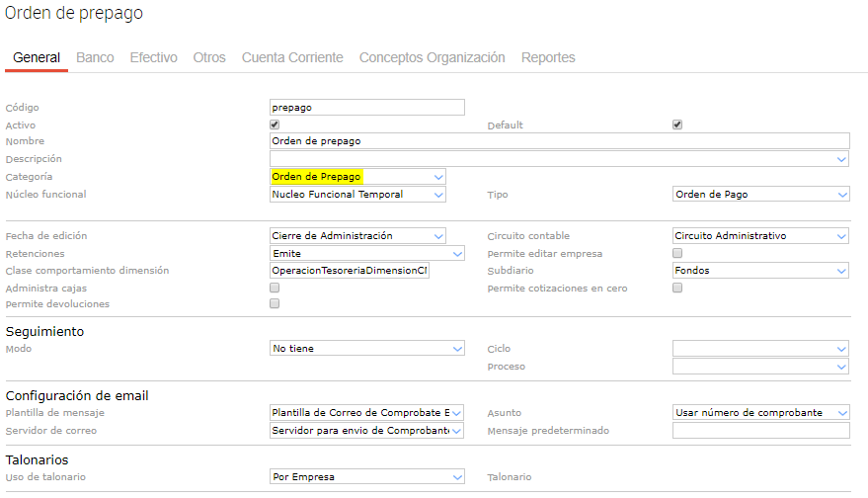Check the Administra cajas option
The width and height of the screenshot is (868, 498).
click(x=275, y=288)
